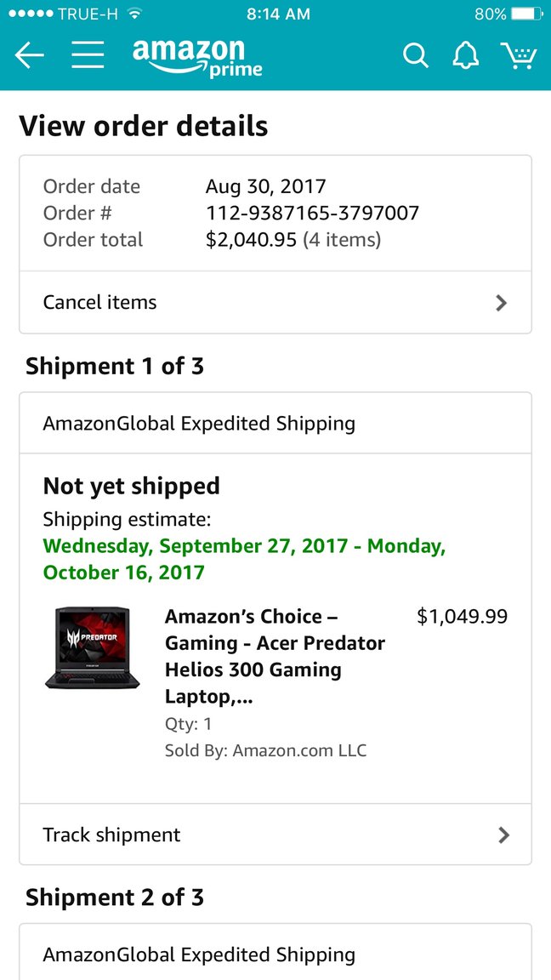Tap the back arrow icon
This screenshot has width=551, height=980.
point(29,56)
